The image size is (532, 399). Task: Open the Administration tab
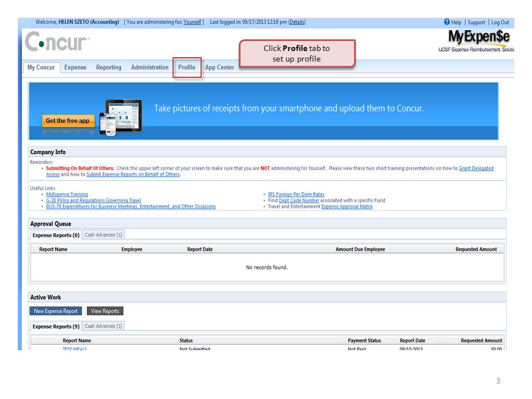pyautogui.click(x=150, y=67)
